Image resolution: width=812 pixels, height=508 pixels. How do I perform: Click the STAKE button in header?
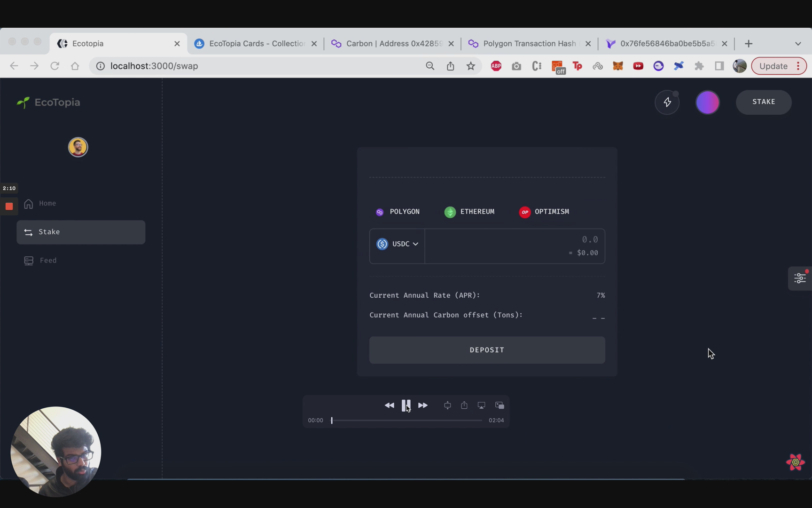tap(764, 102)
